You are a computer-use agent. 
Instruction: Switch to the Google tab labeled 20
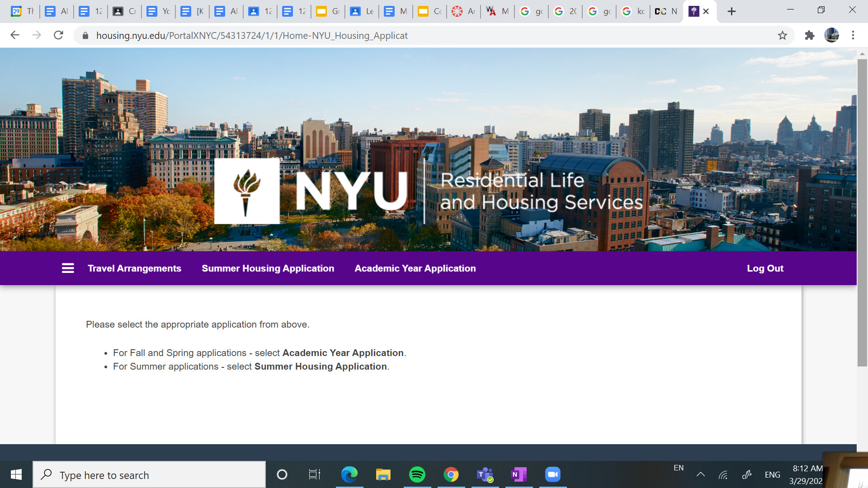click(565, 11)
